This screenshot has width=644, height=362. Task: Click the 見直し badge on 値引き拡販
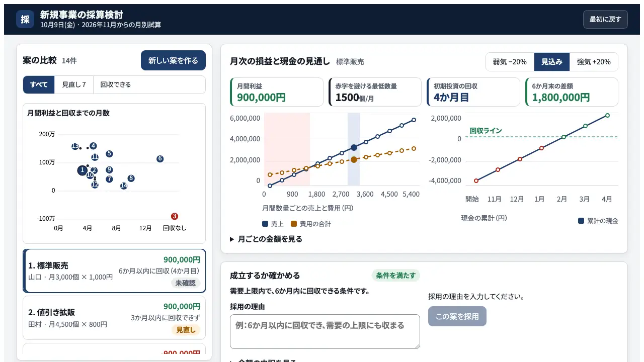tap(186, 330)
